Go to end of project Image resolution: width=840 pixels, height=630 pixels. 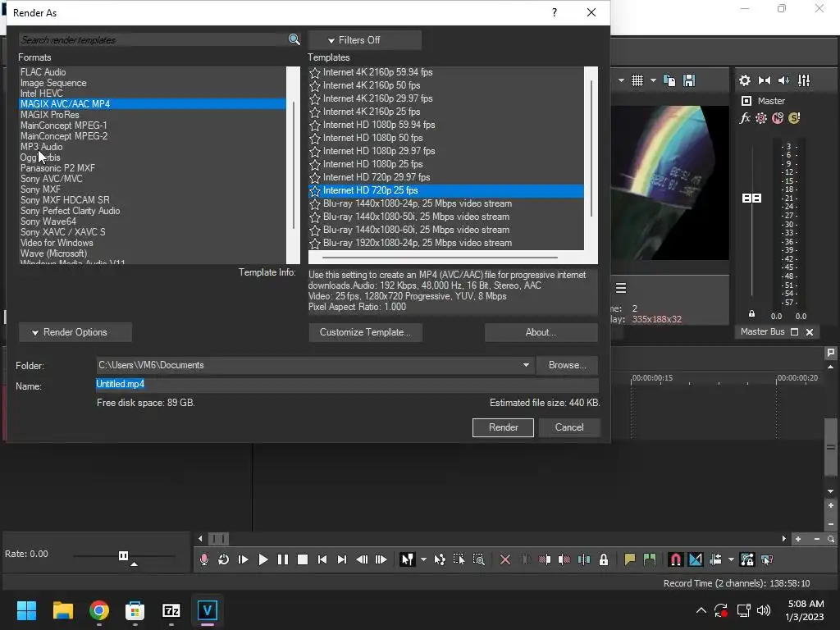coord(342,559)
